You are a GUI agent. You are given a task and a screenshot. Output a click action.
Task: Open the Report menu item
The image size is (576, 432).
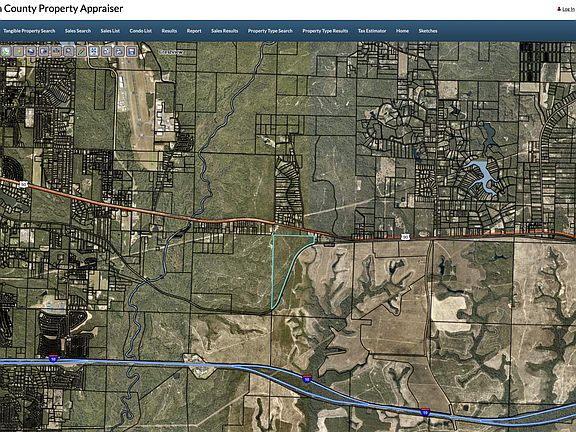[x=194, y=31]
